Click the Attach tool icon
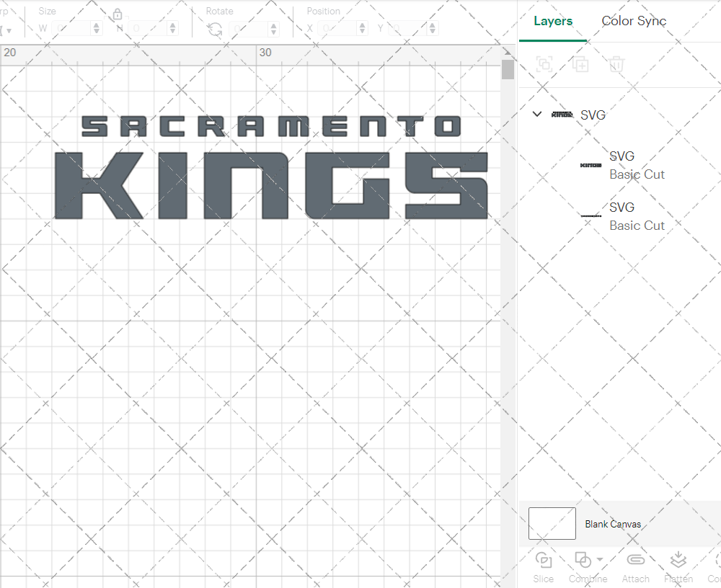This screenshot has height=588, width=721. 635,559
